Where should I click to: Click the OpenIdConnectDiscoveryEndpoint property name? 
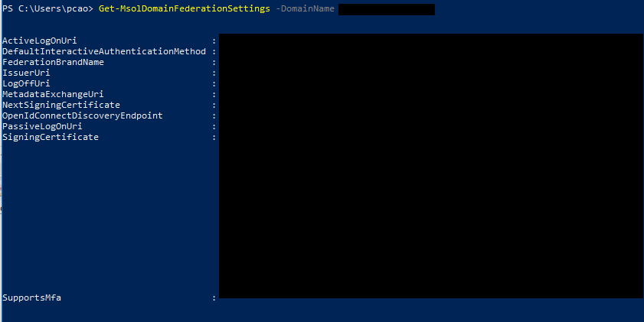pyautogui.click(x=83, y=115)
